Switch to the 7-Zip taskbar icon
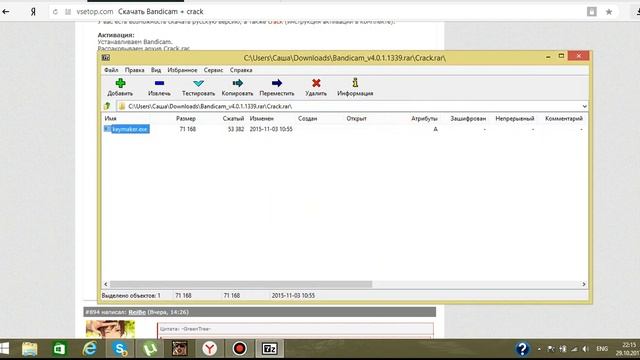 coord(270,349)
